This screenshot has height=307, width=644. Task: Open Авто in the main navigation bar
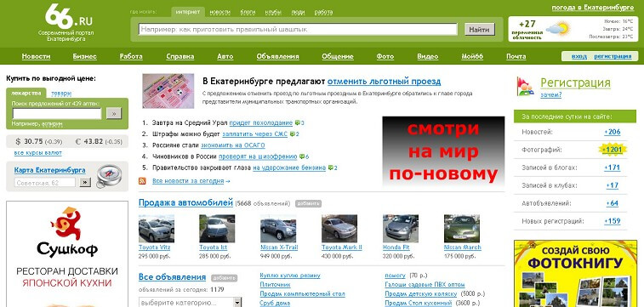(x=225, y=57)
